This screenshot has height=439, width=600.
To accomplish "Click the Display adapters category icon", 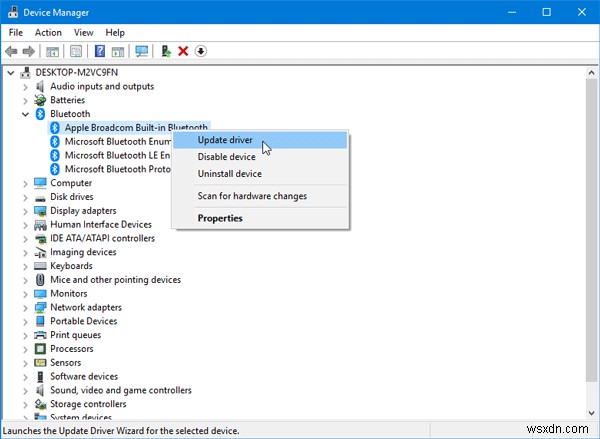I will pyautogui.click(x=40, y=211).
